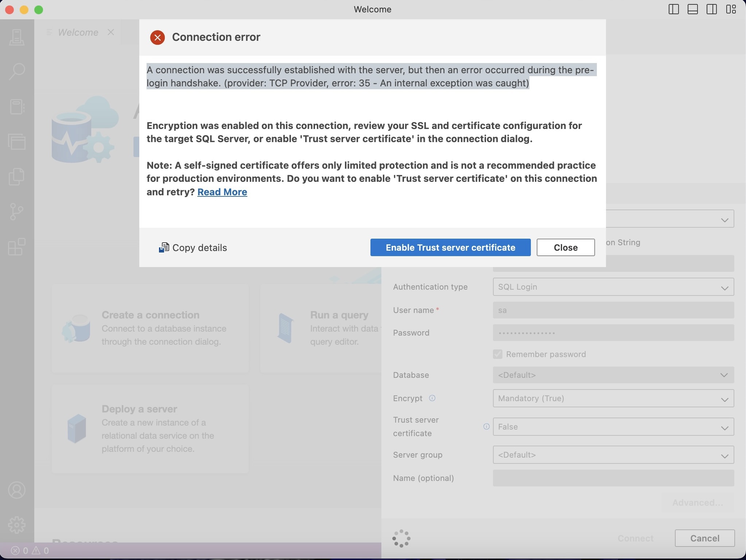Select the Welcome tab
746x560 pixels.
(x=78, y=32)
